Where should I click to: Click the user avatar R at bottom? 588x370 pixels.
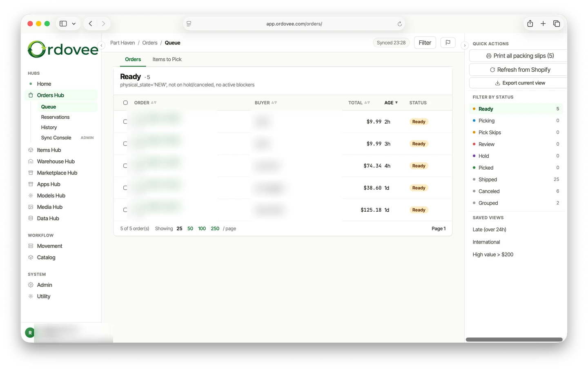point(30,333)
